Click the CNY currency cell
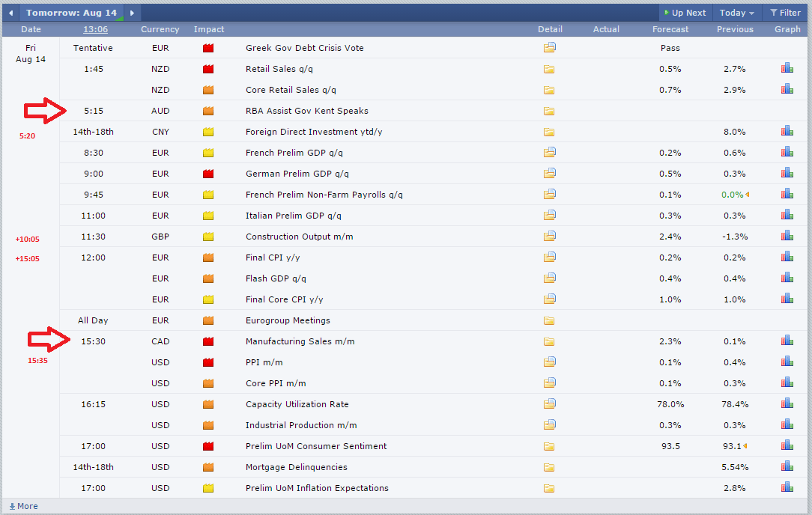Viewport: 812px width, 515px height. (160, 132)
